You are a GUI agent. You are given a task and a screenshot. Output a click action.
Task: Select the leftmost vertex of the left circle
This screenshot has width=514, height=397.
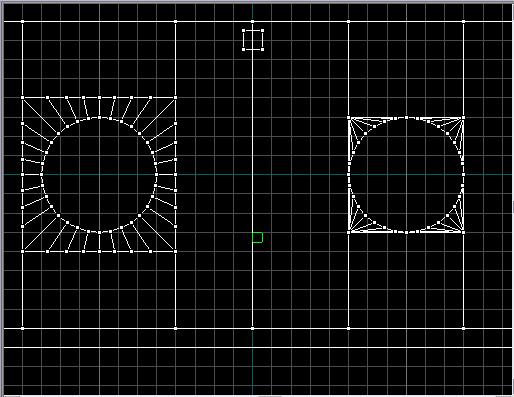point(42,174)
